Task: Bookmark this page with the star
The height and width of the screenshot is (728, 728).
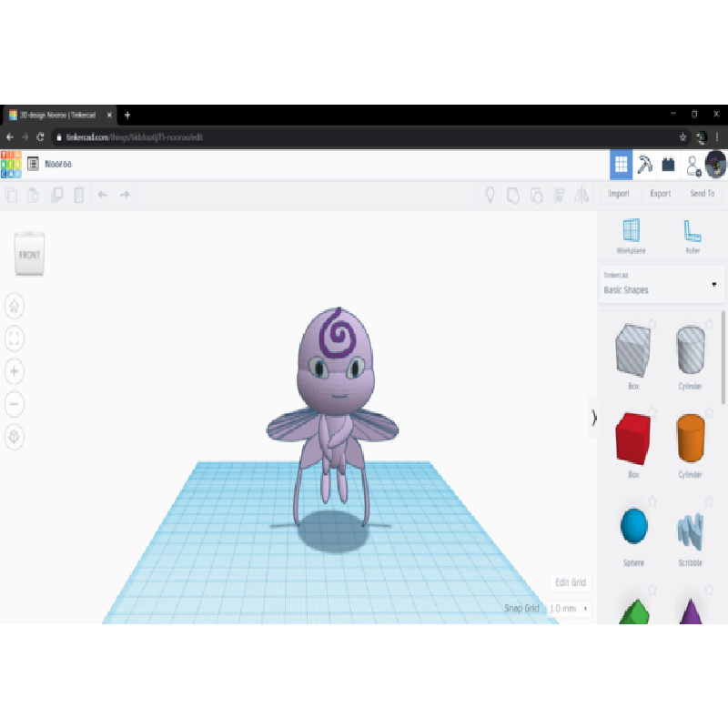Action: point(683,137)
